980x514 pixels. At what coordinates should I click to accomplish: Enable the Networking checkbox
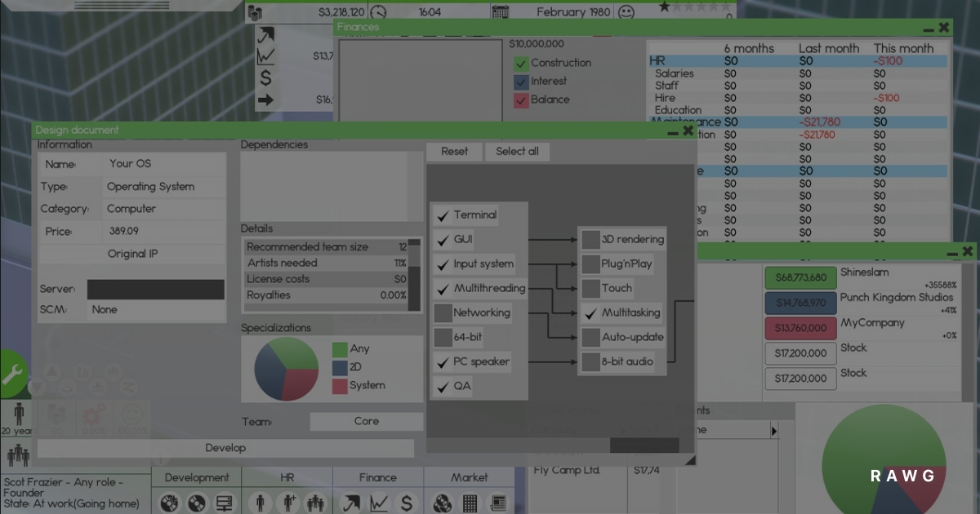(443, 312)
